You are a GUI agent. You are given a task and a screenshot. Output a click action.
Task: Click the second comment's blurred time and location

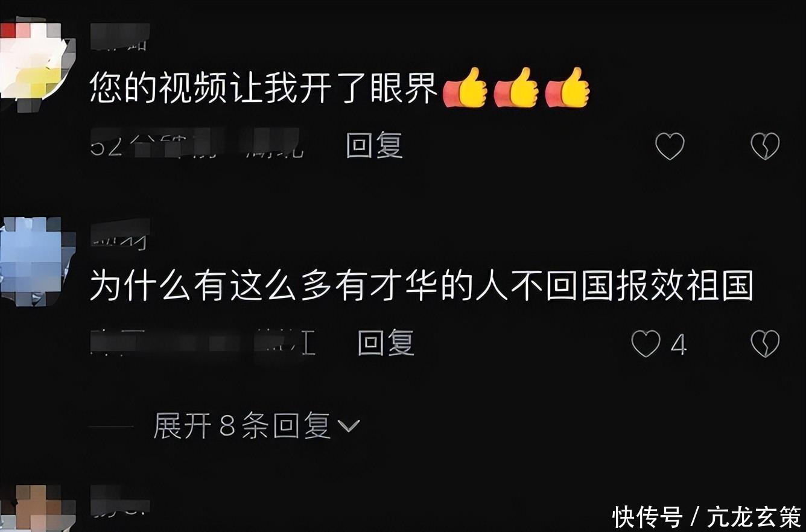coord(203,343)
